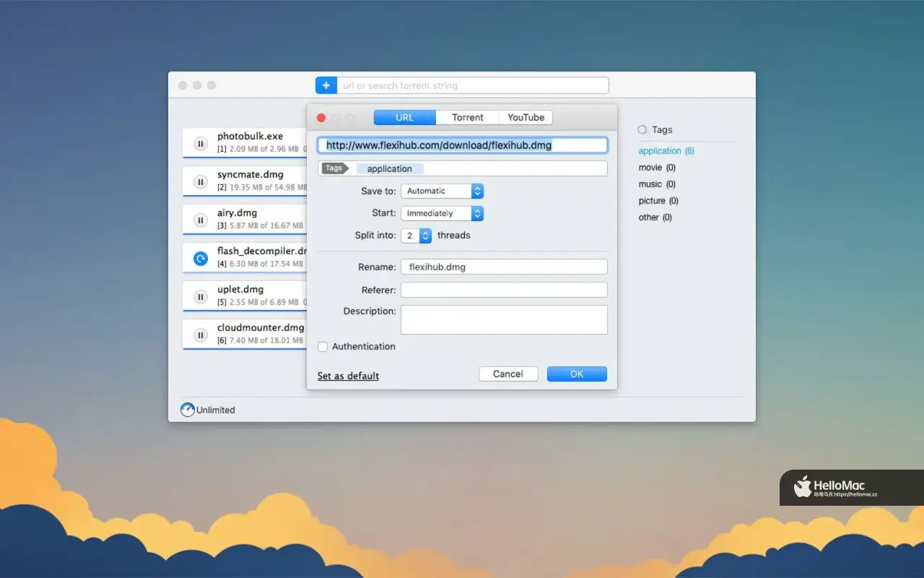
Task: Select the photobulk.exe file name
Action: (250, 136)
